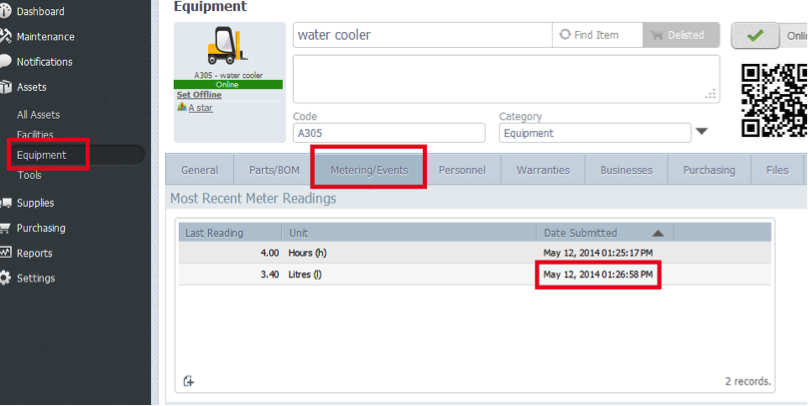The image size is (808, 406).
Task: Select the 4.00 Hours (h) reading row
Action: click(x=475, y=253)
